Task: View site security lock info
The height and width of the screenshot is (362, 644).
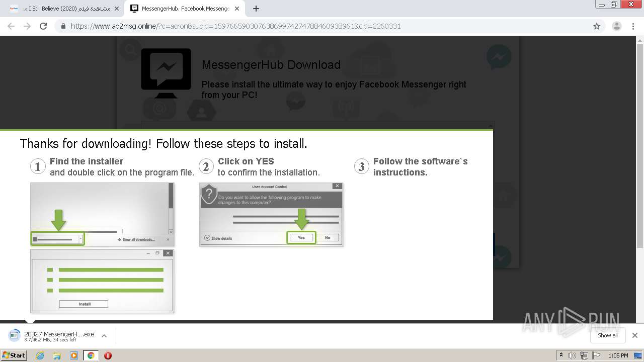Action: 63,26
